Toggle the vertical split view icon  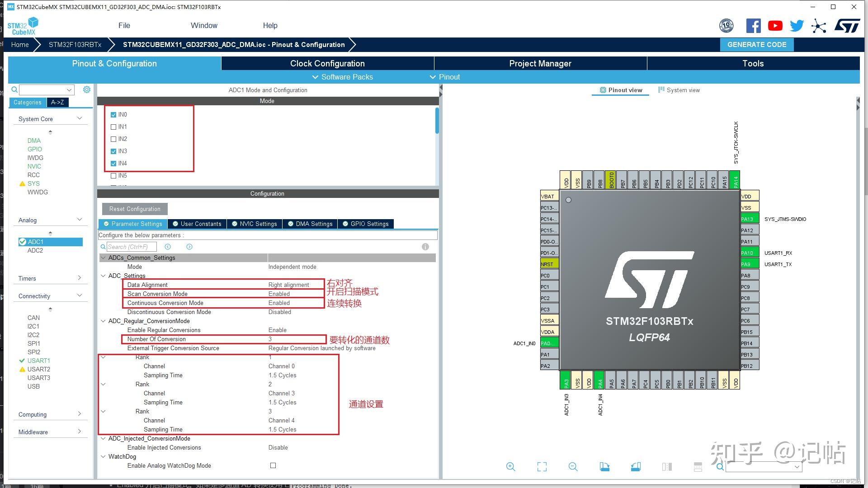[667, 467]
